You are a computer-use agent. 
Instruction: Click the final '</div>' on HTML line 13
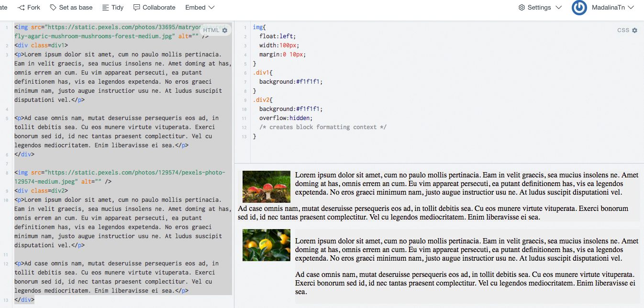tap(24, 300)
